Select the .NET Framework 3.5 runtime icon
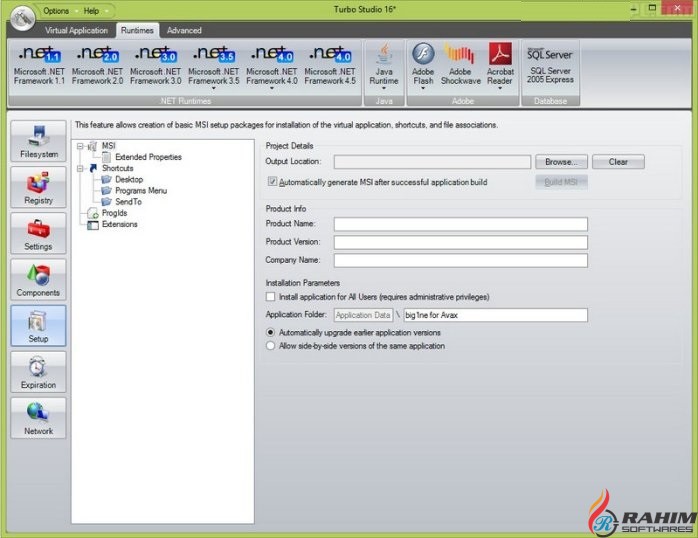The width and height of the screenshot is (698, 538). click(x=214, y=54)
